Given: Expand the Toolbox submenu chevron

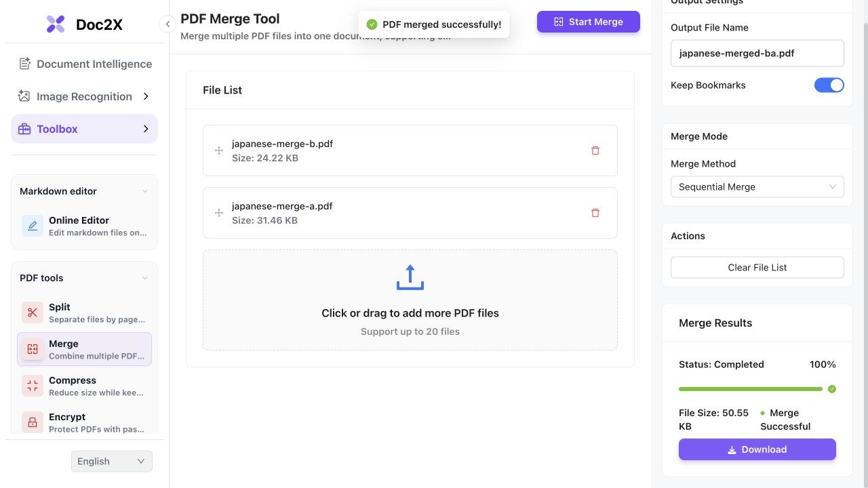Looking at the screenshot, I should pyautogui.click(x=146, y=129).
